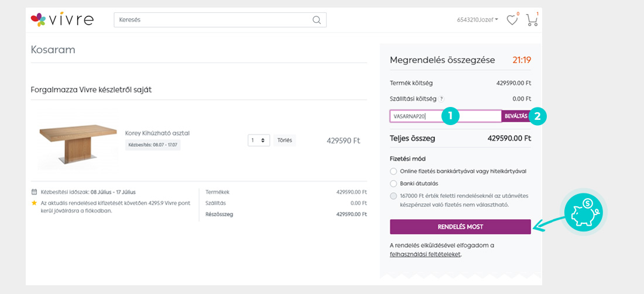Click the 21:19 countdown timer
Screen dimensions: 644x294
click(x=522, y=60)
